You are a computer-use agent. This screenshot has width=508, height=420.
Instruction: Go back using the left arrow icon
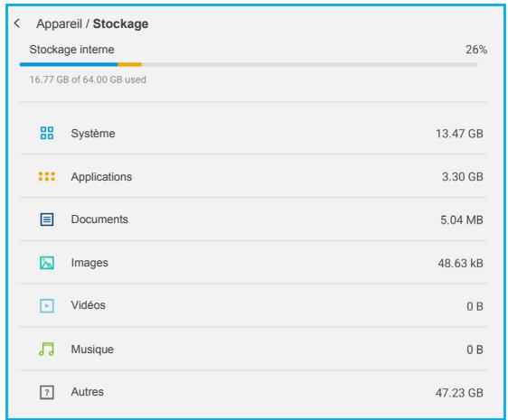[x=17, y=23]
